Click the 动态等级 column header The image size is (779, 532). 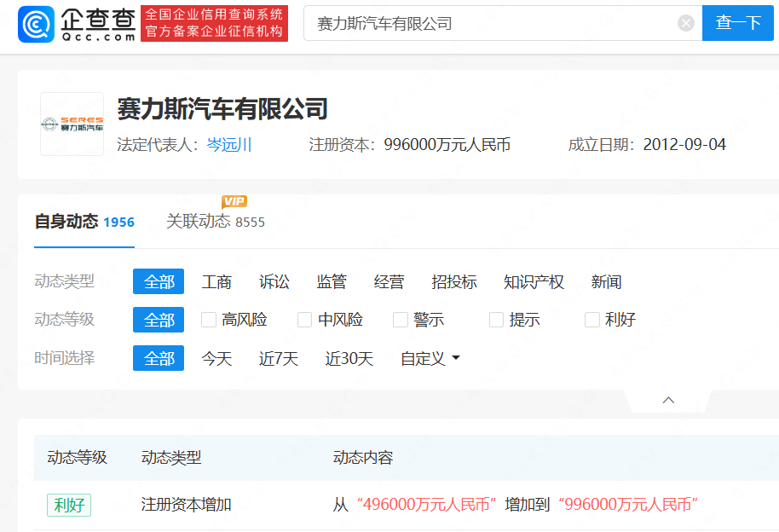click(77, 458)
